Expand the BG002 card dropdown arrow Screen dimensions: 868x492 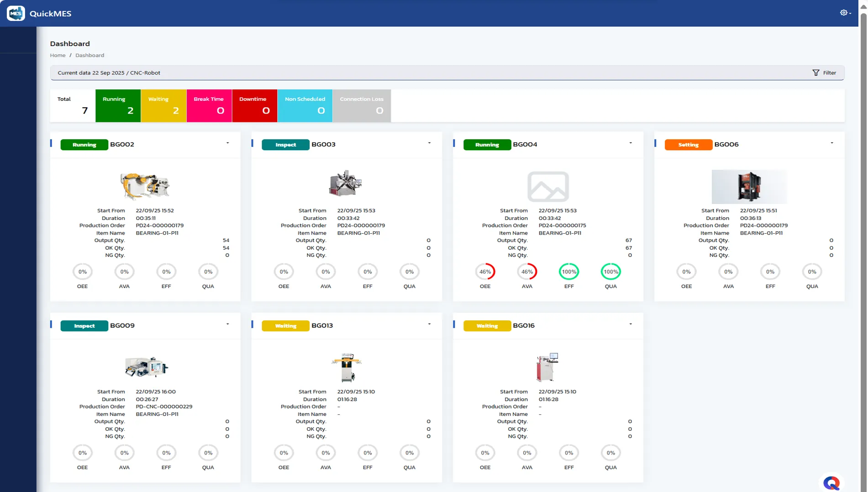[x=227, y=143]
